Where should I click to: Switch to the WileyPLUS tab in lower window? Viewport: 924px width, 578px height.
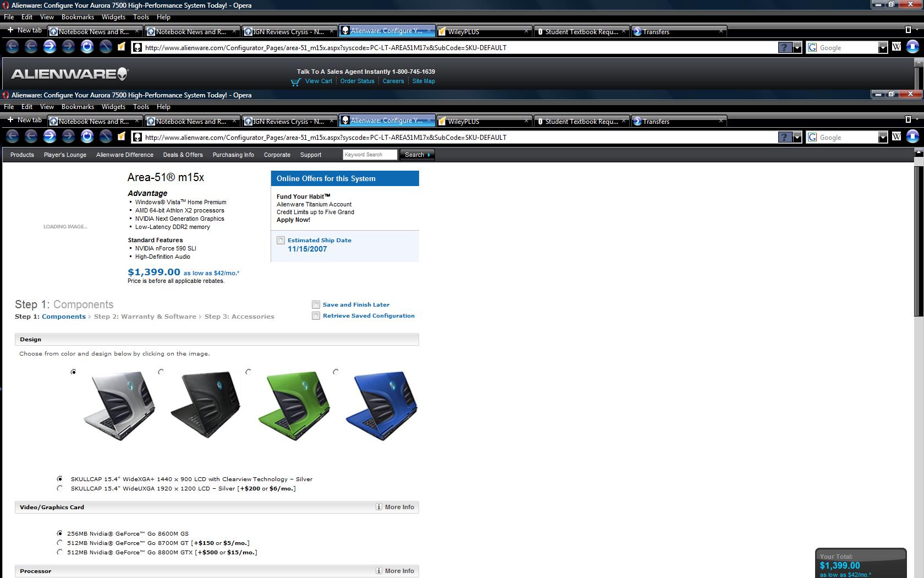(484, 121)
